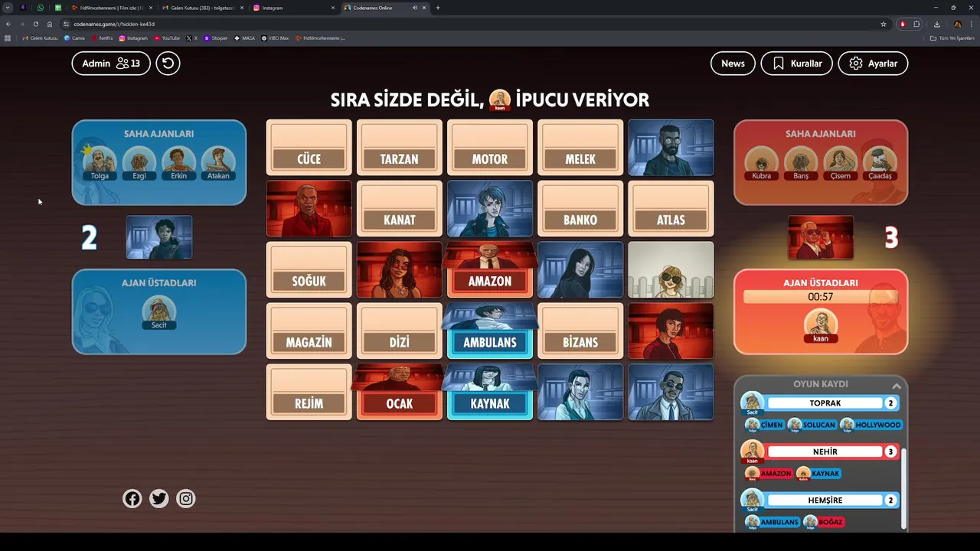Open the Ayarlar settings button
Image resolution: width=980 pixels, height=551 pixels.
873,64
